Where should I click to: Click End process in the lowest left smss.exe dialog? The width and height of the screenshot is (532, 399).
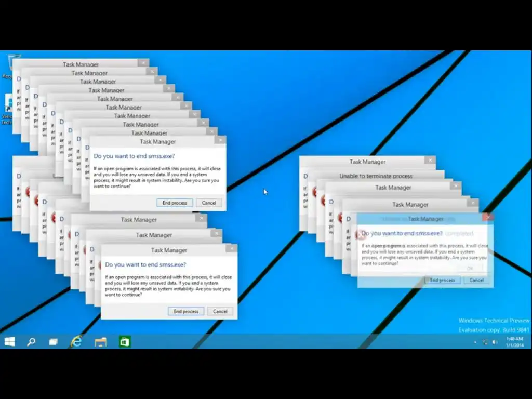[x=186, y=311]
